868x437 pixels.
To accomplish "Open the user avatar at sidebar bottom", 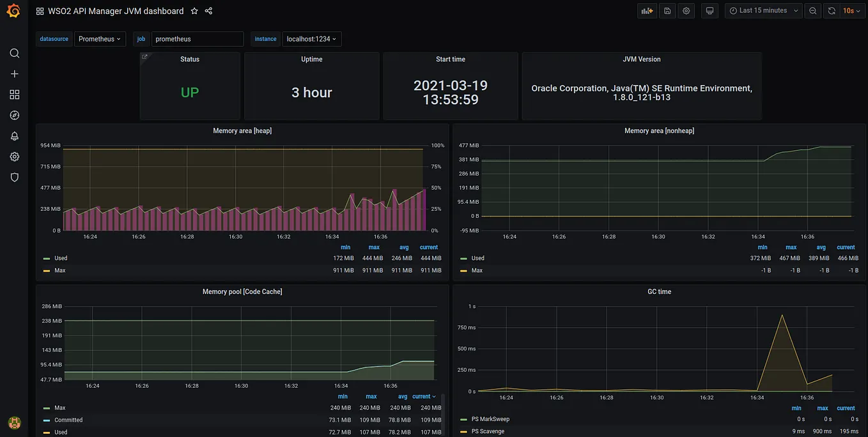I will (14, 423).
